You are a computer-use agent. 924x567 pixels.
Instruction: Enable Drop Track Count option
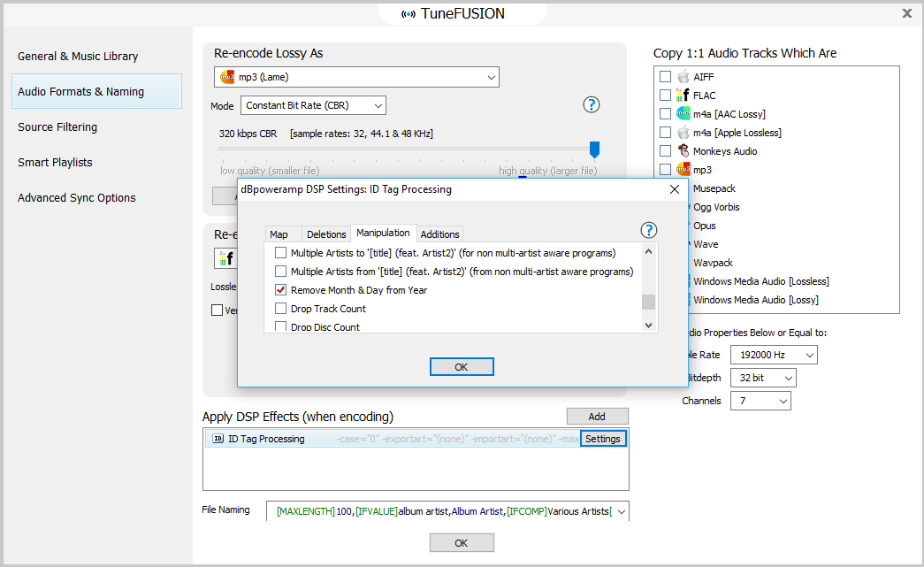coord(280,308)
